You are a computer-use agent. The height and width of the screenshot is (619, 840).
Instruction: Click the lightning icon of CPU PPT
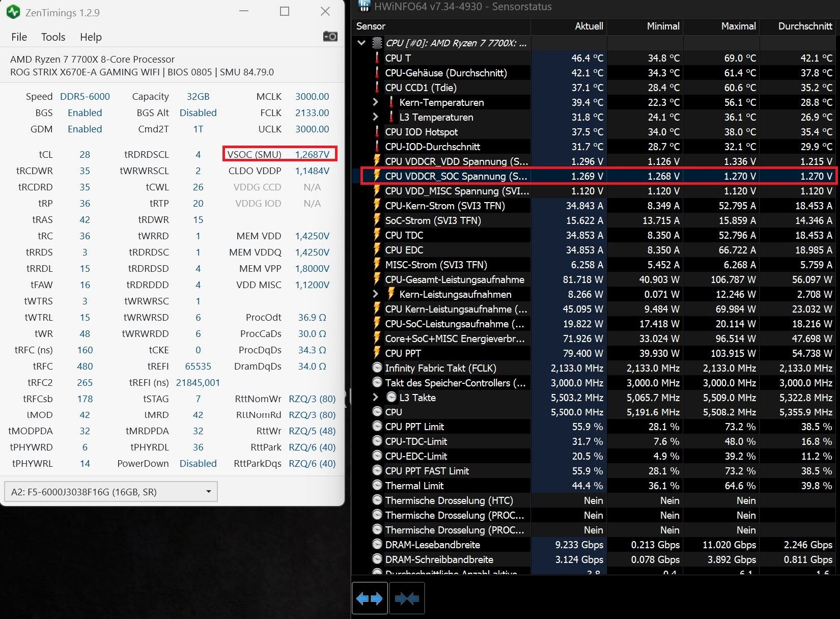point(377,353)
